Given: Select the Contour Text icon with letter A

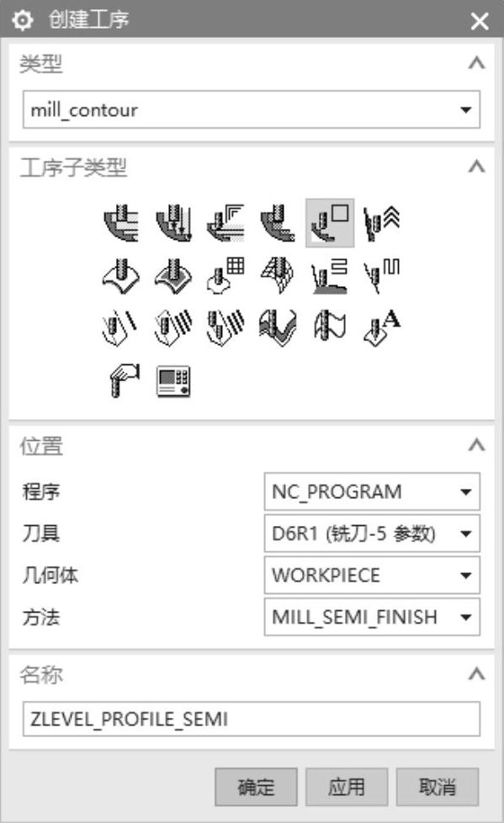Looking at the screenshot, I should coord(382,327).
